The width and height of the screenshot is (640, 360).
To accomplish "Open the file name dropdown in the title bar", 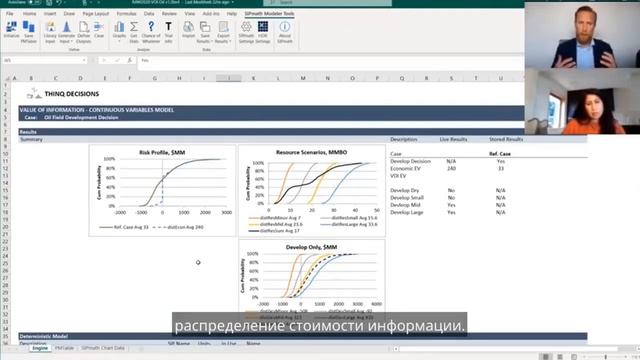I will tap(233, 2).
